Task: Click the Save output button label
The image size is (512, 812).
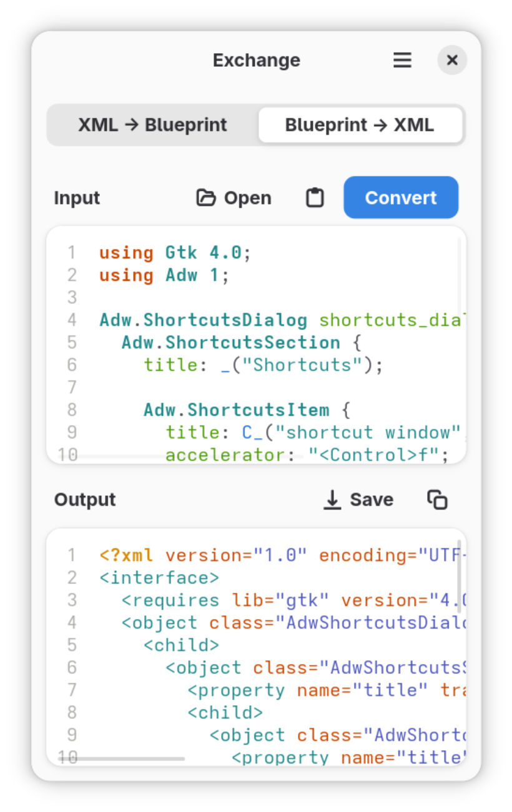Action: [372, 500]
